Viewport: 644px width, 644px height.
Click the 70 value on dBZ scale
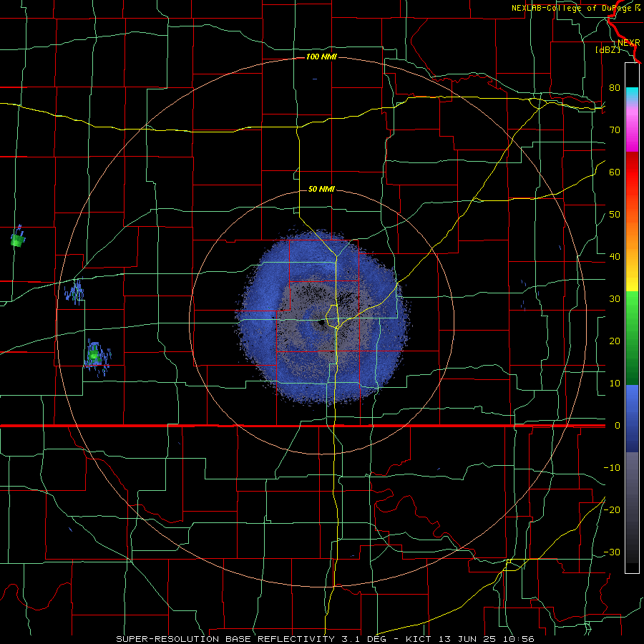(615, 130)
